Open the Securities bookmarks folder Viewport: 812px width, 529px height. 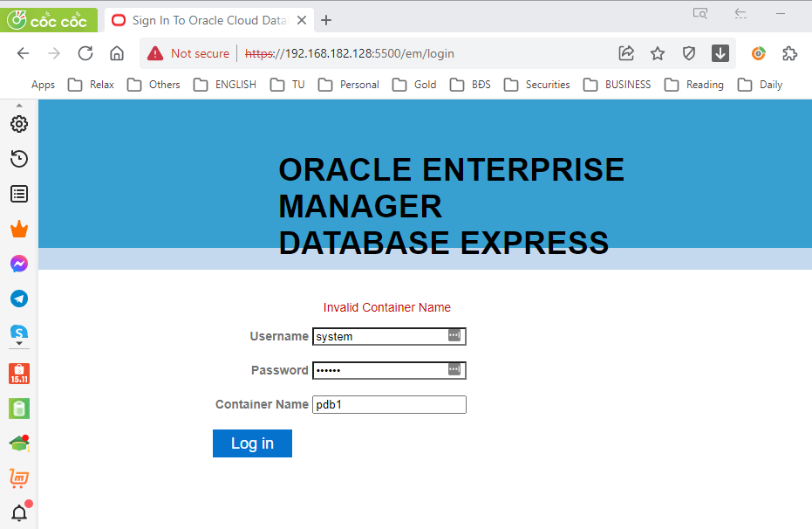(537, 85)
